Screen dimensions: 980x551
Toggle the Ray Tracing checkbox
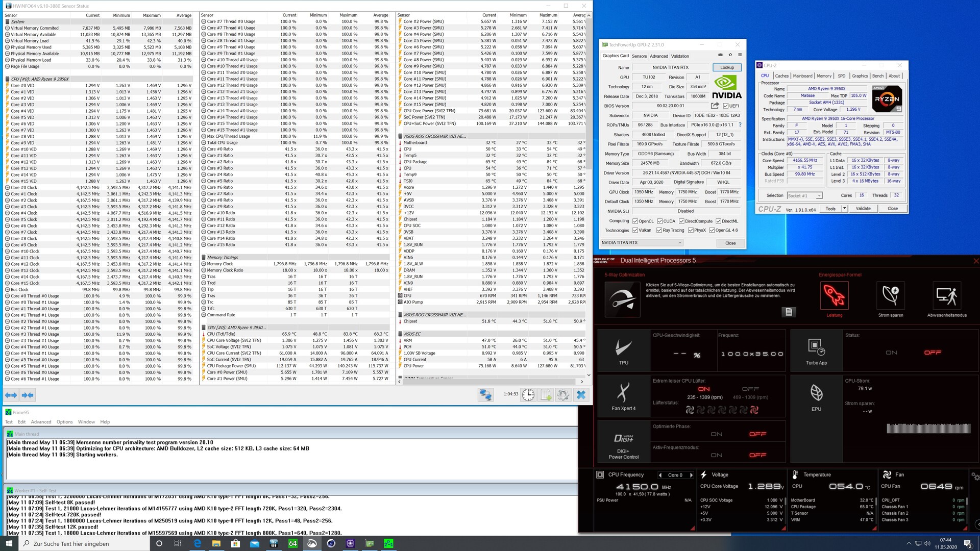click(x=659, y=230)
